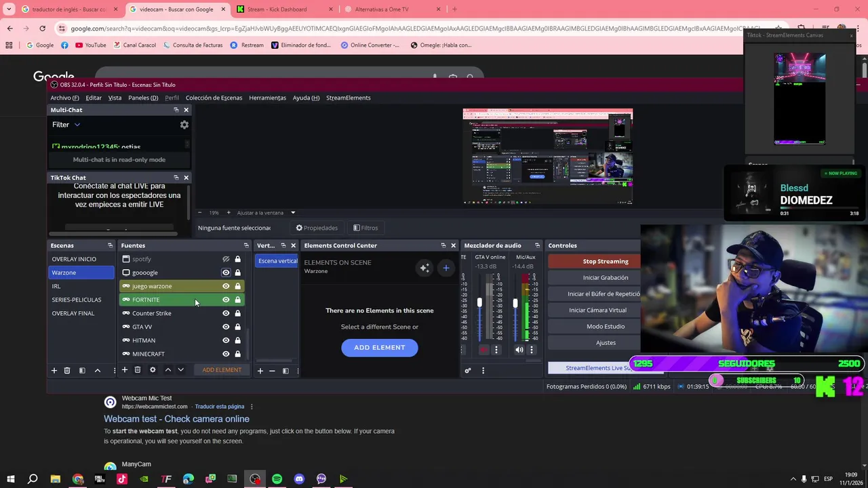Adjust GTA V online volume slider

coord(479,303)
